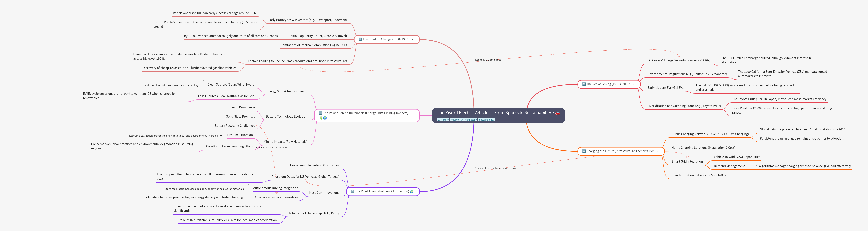868x231 pixels.
Task: Select the Next-Gen Innovations subtopic
Action: [324, 193]
